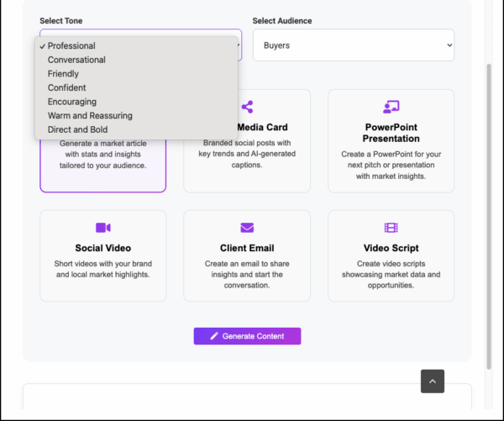Choose Conversational from the tone list
The width and height of the screenshot is (504, 421).
[x=76, y=61]
